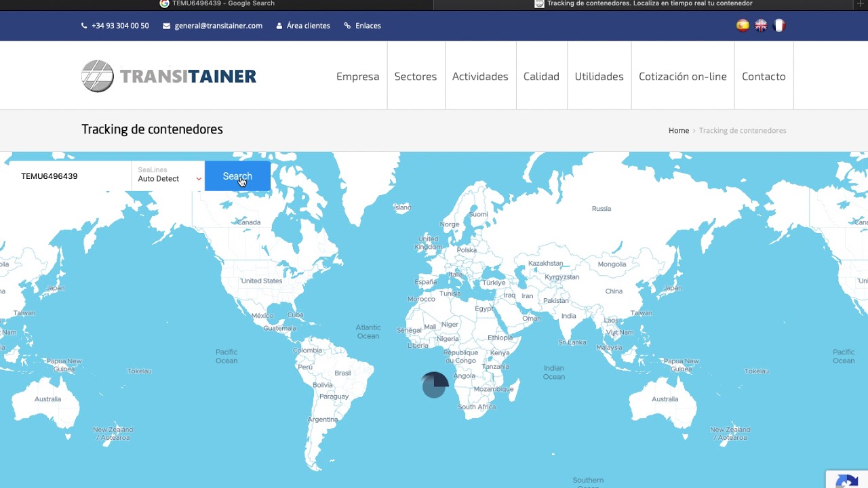Click the Ethiopia label on the map
The width and height of the screenshot is (868, 488).
coord(500,338)
